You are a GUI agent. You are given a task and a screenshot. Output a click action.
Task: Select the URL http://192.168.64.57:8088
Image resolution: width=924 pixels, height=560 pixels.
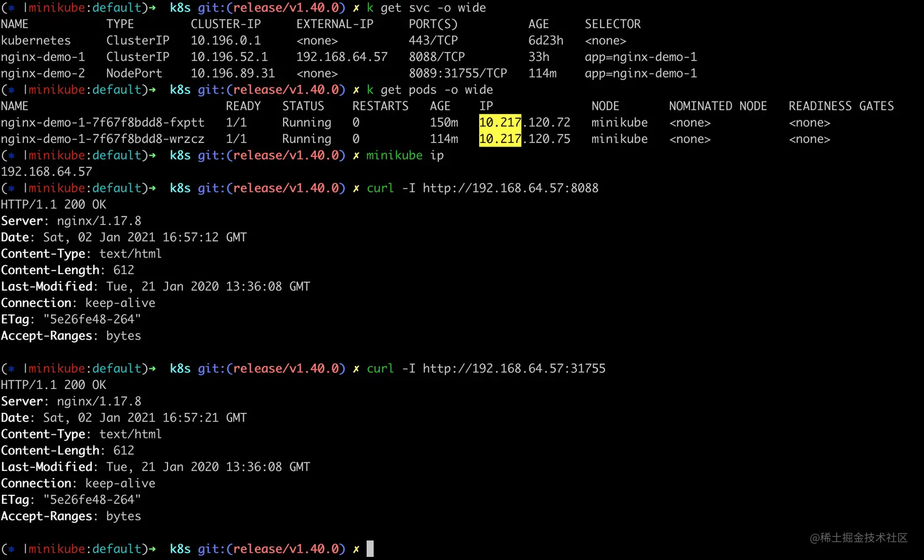(x=511, y=187)
